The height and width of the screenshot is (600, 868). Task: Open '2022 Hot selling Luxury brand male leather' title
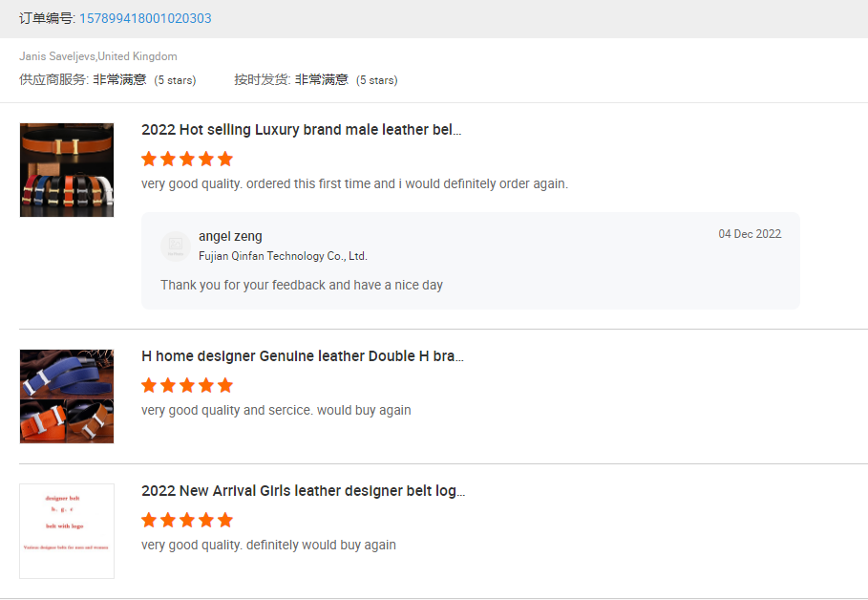301,130
